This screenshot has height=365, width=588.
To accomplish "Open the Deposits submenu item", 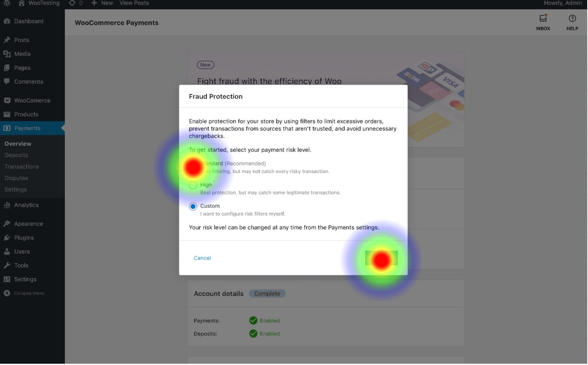I will (x=16, y=155).
